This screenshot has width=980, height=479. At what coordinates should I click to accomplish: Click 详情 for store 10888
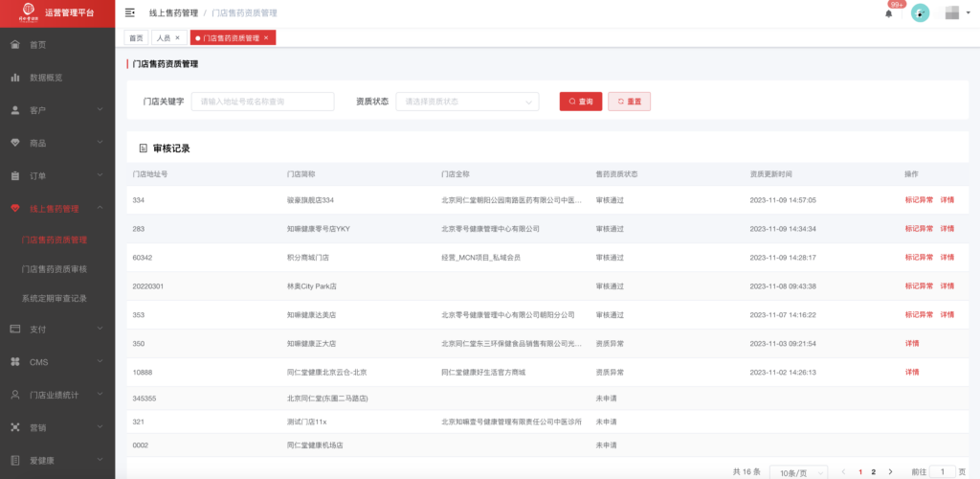tap(912, 373)
